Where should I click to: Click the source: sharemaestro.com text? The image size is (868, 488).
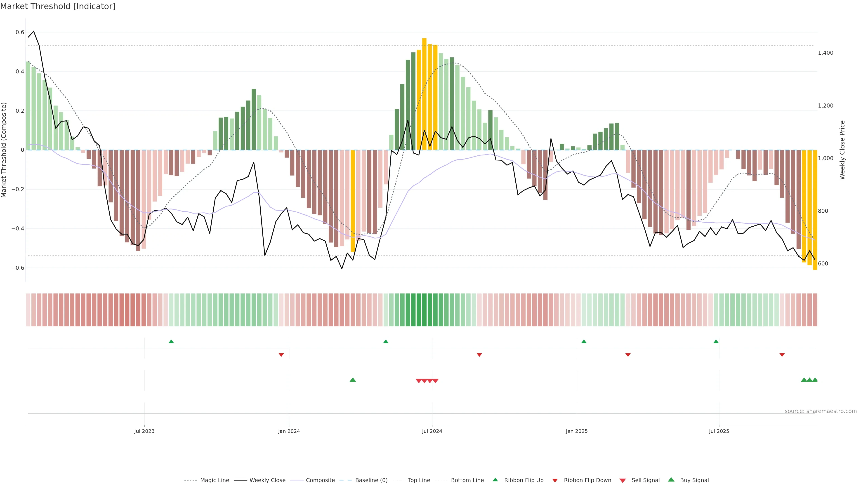pos(821,411)
